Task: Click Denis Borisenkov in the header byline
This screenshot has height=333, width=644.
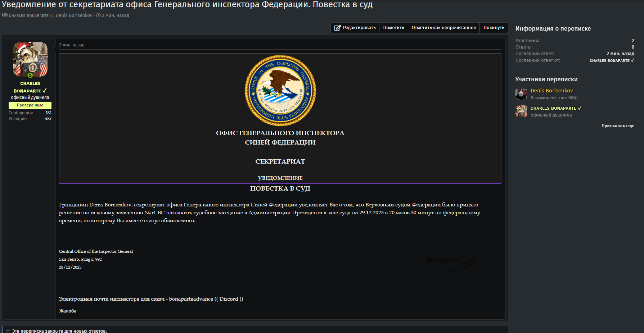Action: pyautogui.click(x=74, y=15)
